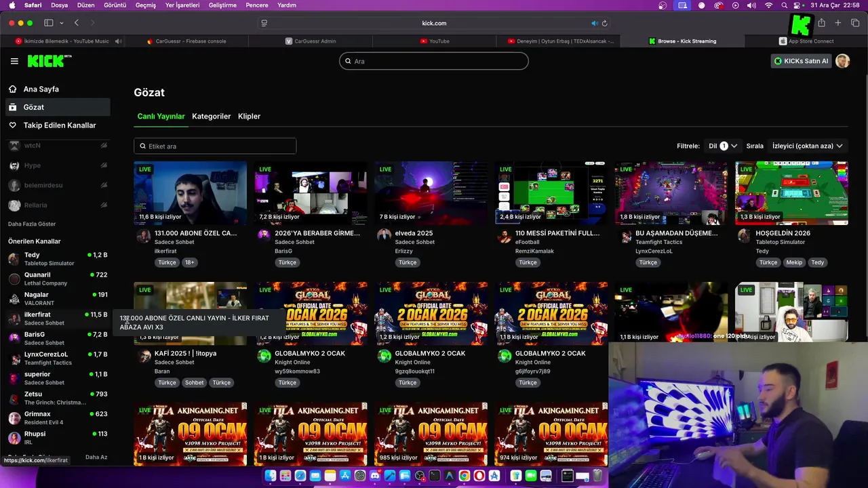868x488 pixels.
Task: Click Safari back arrow
Action: tap(76, 23)
